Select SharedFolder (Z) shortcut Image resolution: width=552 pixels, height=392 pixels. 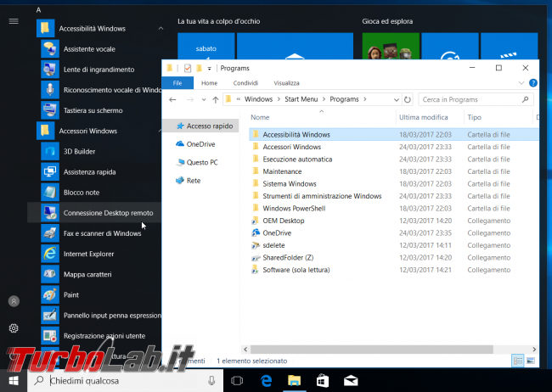[393, 258]
